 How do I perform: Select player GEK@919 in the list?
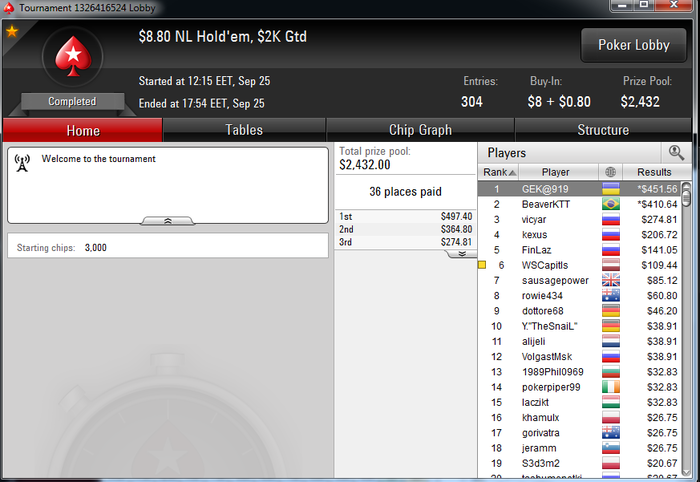click(579, 189)
